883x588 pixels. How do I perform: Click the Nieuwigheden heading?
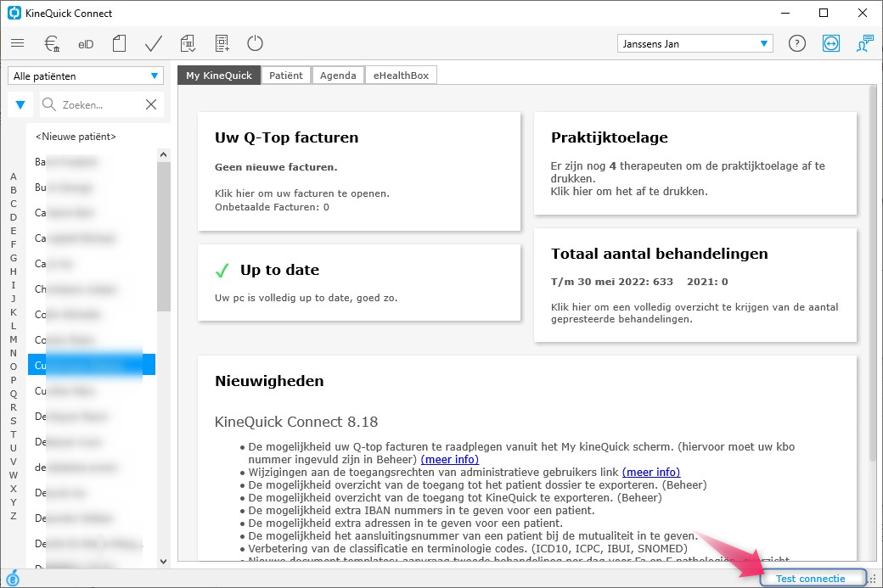(x=269, y=381)
